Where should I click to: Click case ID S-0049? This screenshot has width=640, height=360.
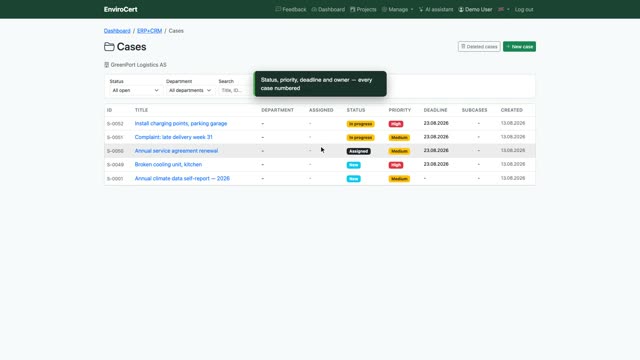point(115,165)
